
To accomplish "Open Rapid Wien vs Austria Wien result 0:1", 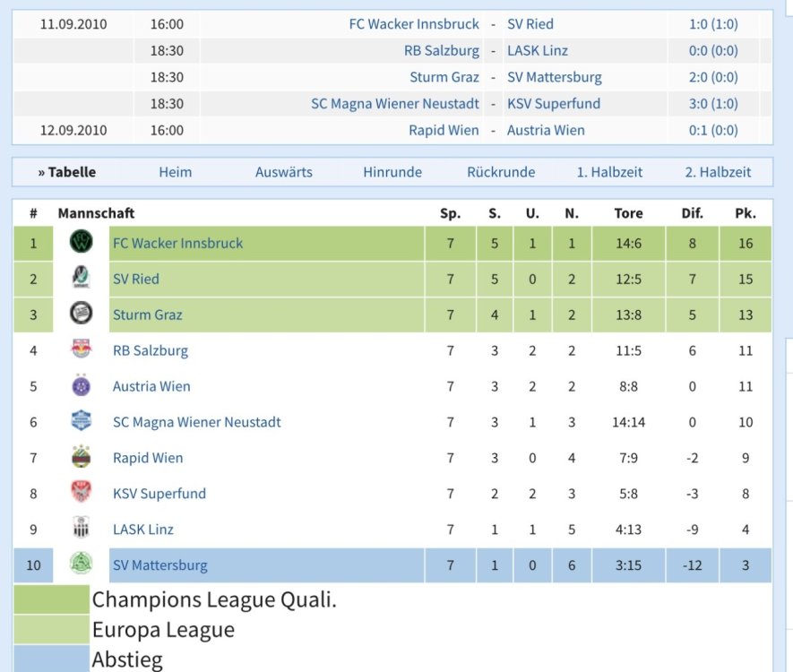I will (x=712, y=130).
